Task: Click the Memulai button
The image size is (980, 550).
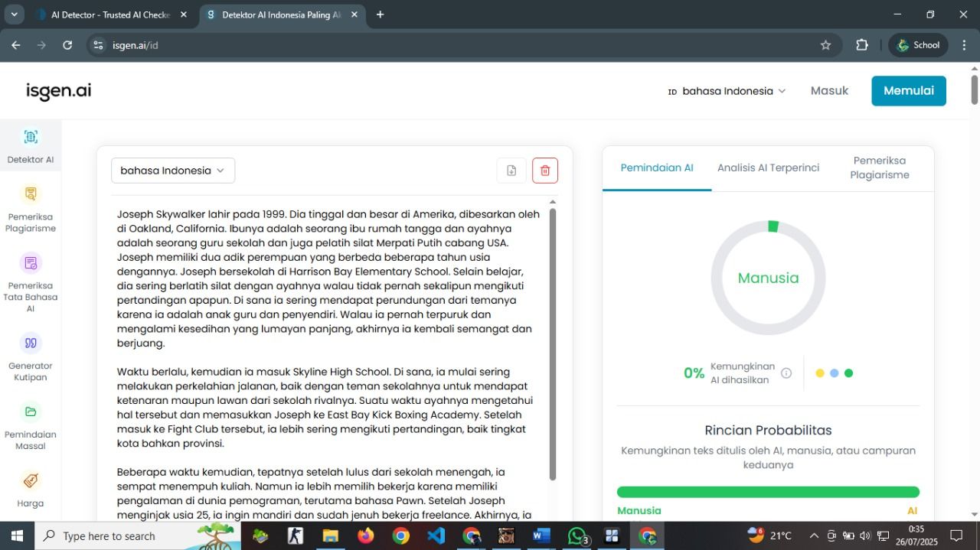Action: click(x=909, y=91)
